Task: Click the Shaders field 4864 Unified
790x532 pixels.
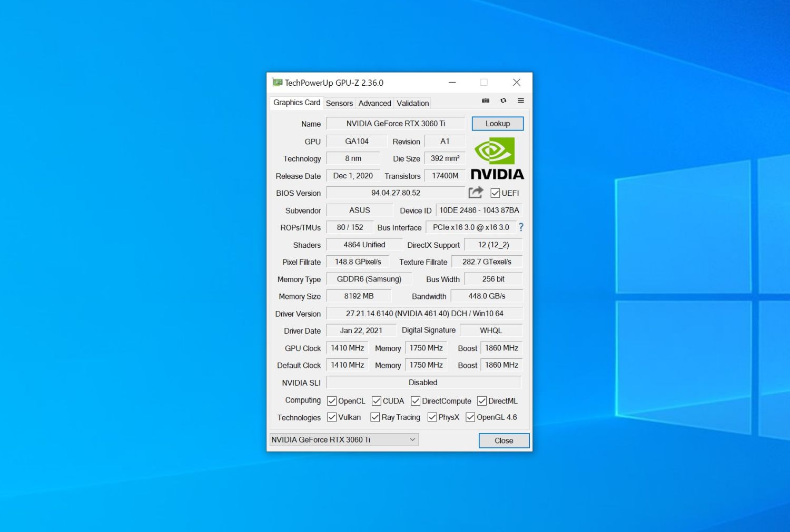Action: [364, 245]
